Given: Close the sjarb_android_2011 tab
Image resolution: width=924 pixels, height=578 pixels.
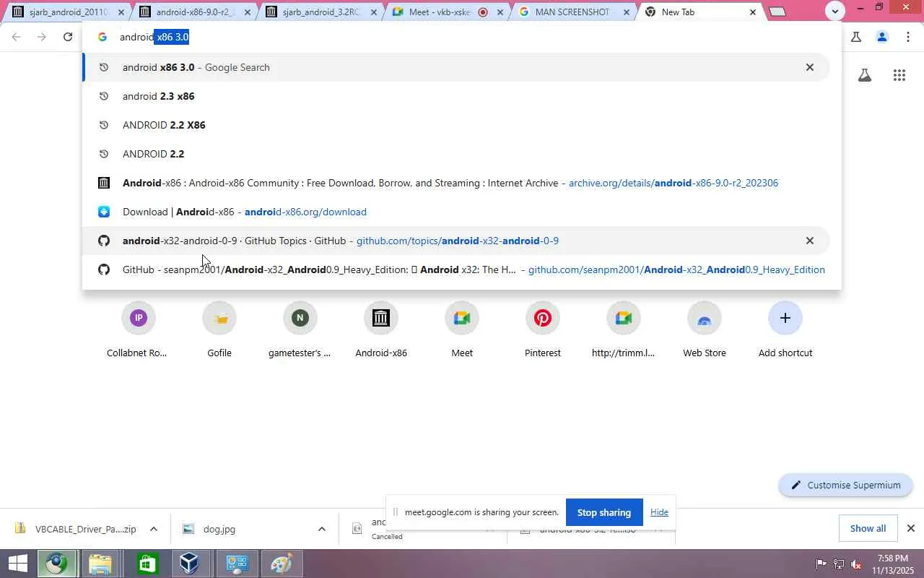Looking at the screenshot, I should click(121, 12).
